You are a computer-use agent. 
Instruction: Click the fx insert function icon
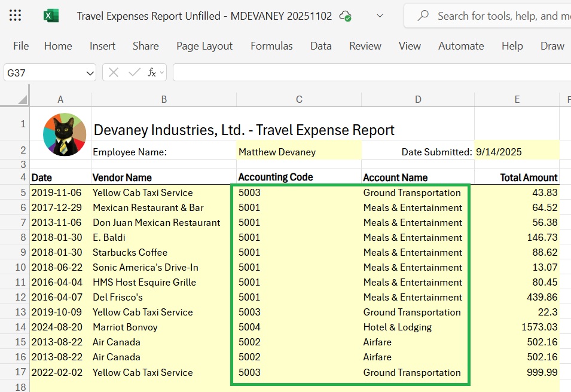[x=151, y=73]
